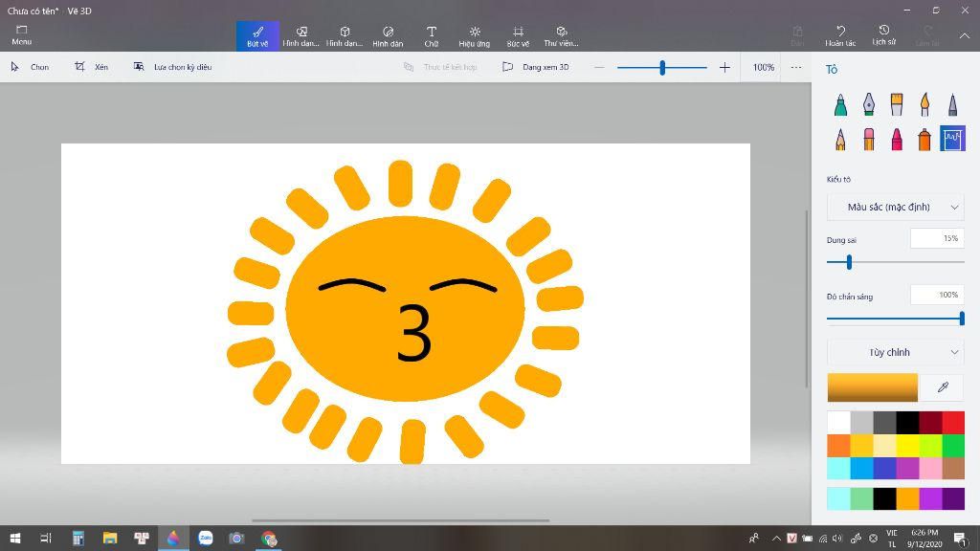Choose the light gray color swatch

861,423
